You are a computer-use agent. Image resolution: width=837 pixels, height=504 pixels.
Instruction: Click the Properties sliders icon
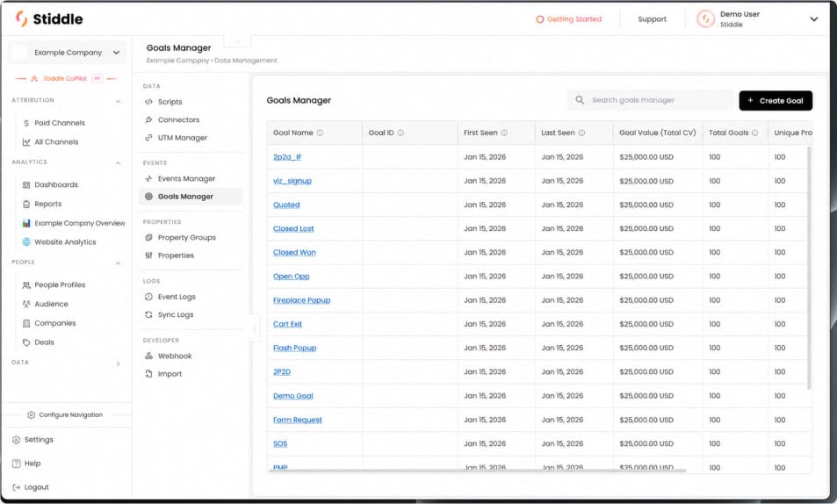[x=149, y=256]
